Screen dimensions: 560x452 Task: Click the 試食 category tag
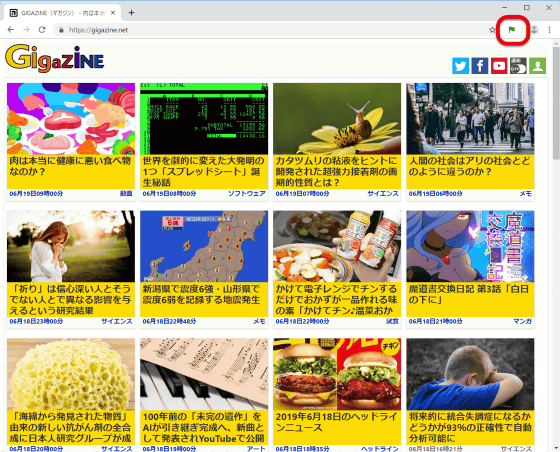click(392, 321)
